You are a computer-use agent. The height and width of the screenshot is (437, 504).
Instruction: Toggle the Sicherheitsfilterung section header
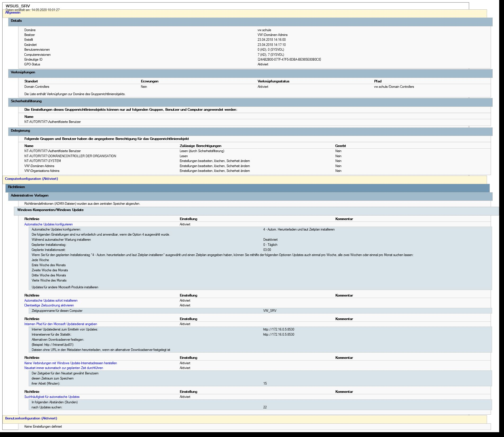[26, 101]
